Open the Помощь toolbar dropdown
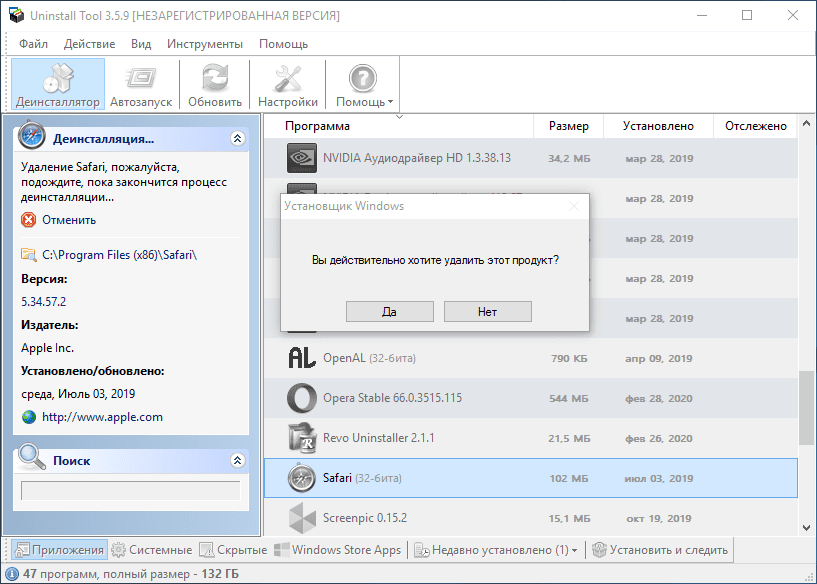This screenshot has height=584, width=817. 364,84
